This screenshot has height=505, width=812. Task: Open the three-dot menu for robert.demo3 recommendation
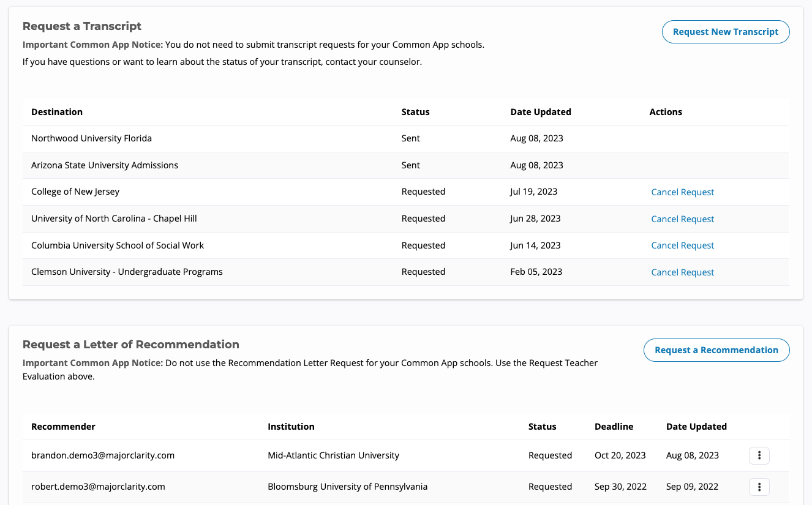pyautogui.click(x=759, y=487)
